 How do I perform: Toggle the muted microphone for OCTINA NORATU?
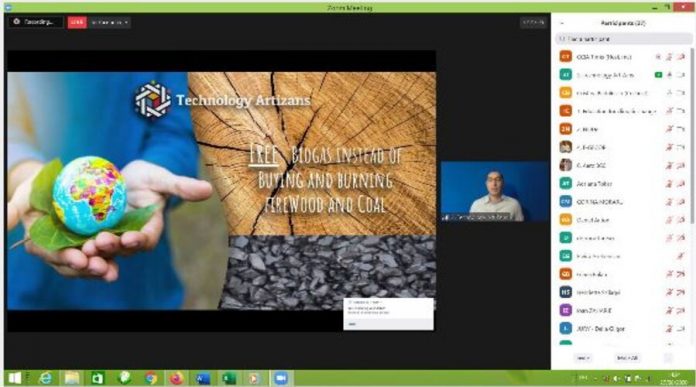669,202
